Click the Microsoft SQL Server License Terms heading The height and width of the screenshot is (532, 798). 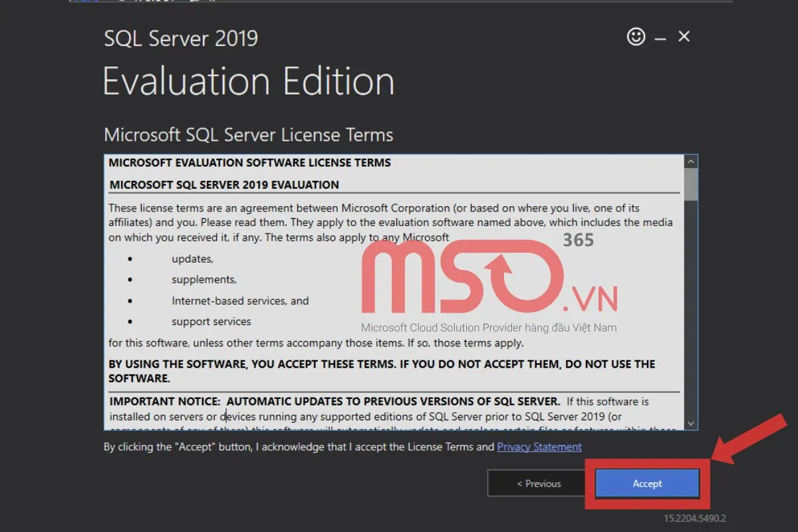[x=248, y=134]
